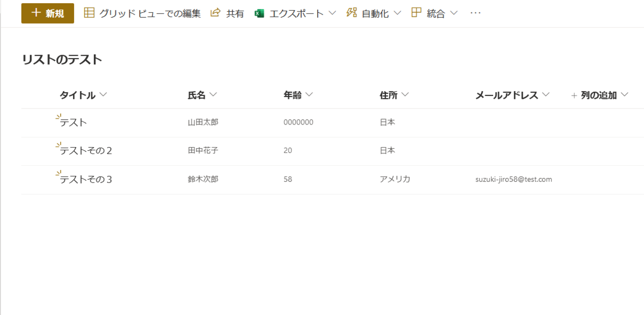The height and width of the screenshot is (315, 644).
Task: Open the 年齢 column header dropdown
Action: [310, 94]
